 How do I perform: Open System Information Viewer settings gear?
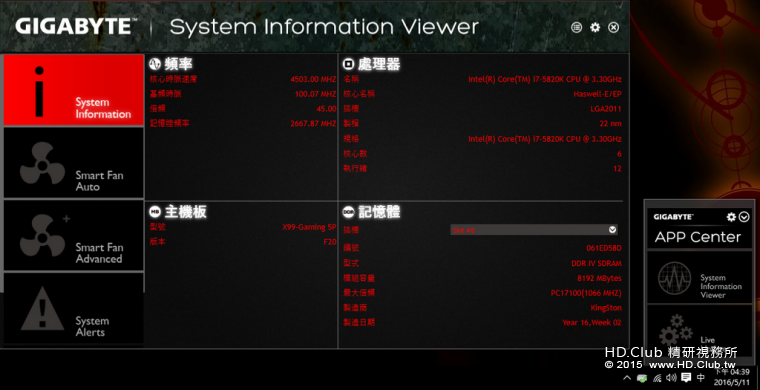click(595, 28)
